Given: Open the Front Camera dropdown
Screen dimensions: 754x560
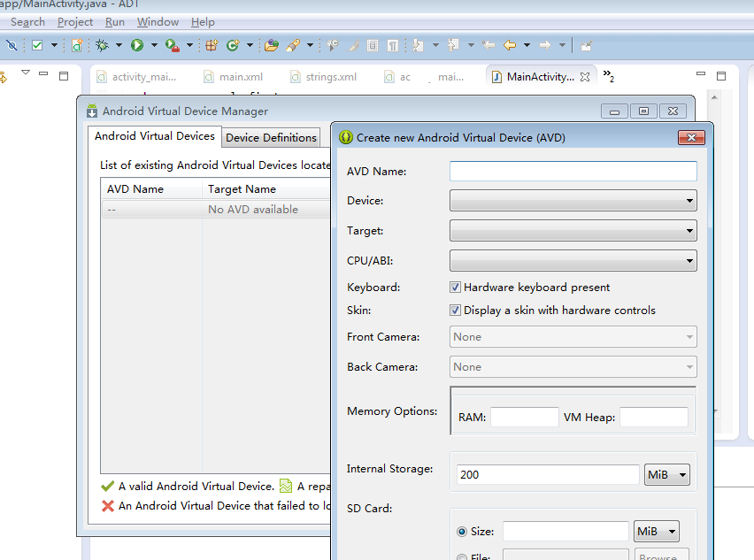Looking at the screenshot, I should pyautogui.click(x=573, y=337).
